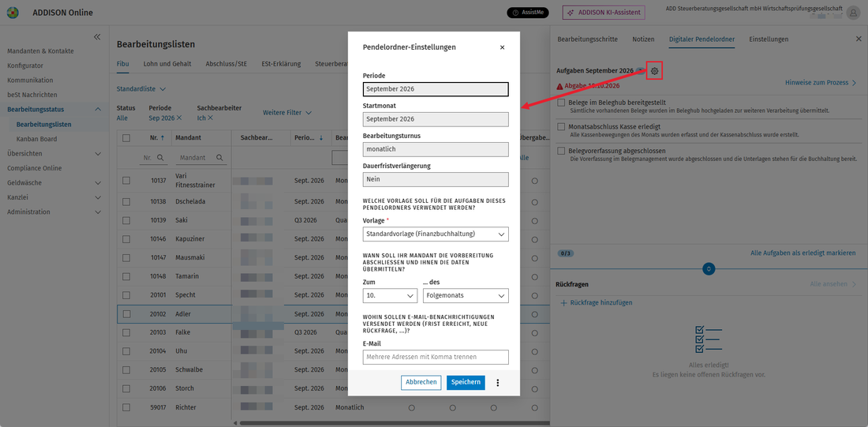Expand the Kanzlei sidebar section
The image size is (868, 427).
tap(98, 197)
